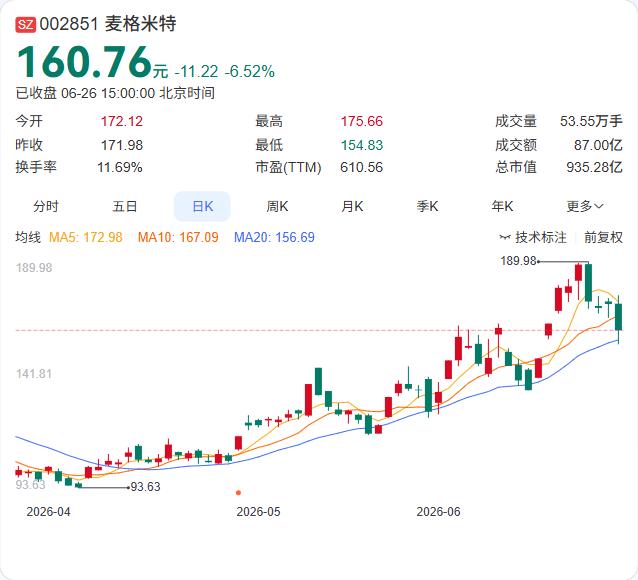Click the 总市值 value 935.28亿
The image size is (638, 580).
click(594, 167)
